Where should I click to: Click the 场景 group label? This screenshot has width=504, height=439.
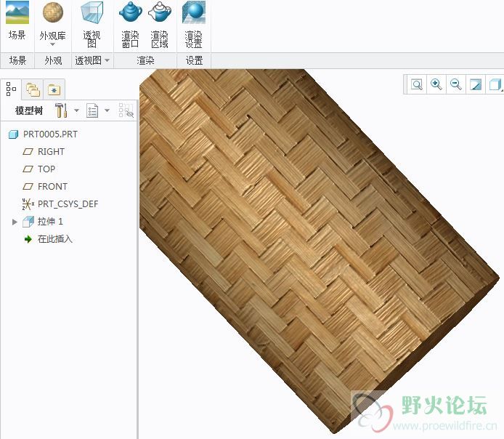pos(17,60)
